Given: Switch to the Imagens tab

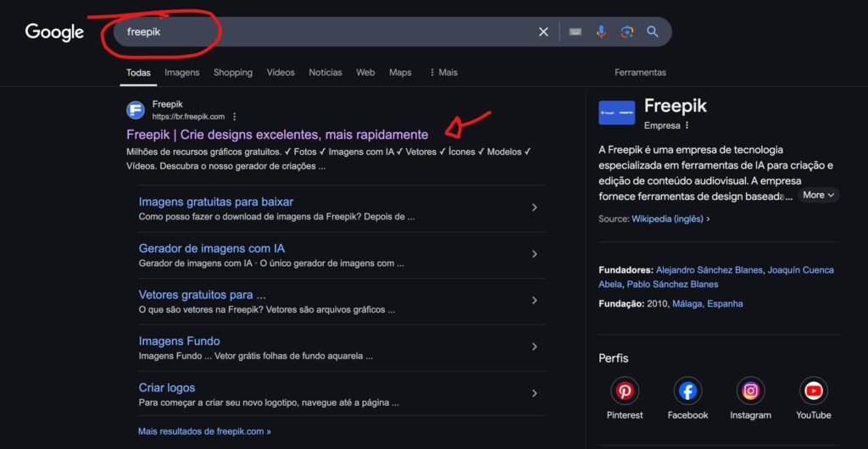Looking at the screenshot, I should [181, 73].
